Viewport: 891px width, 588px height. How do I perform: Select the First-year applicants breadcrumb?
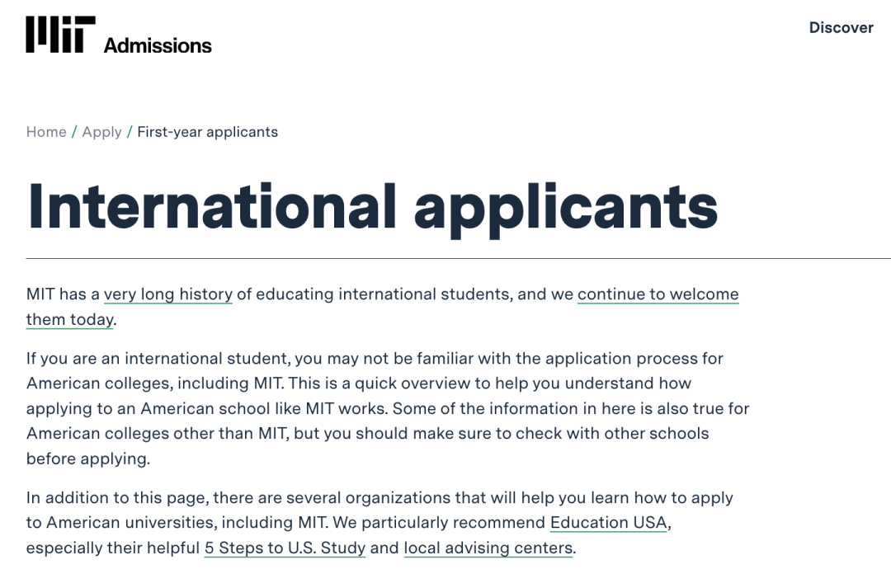pyautogui.click(x=207, y=132)
